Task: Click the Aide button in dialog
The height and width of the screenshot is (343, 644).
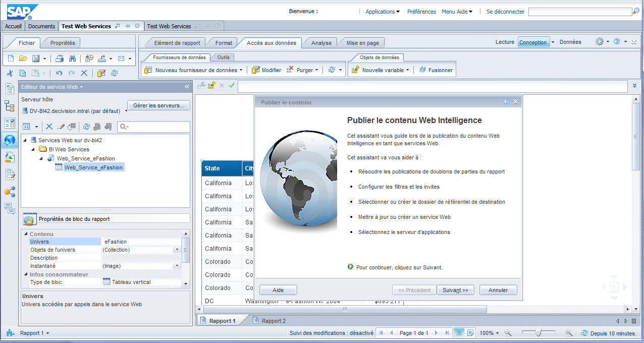Action: (278, 290)
